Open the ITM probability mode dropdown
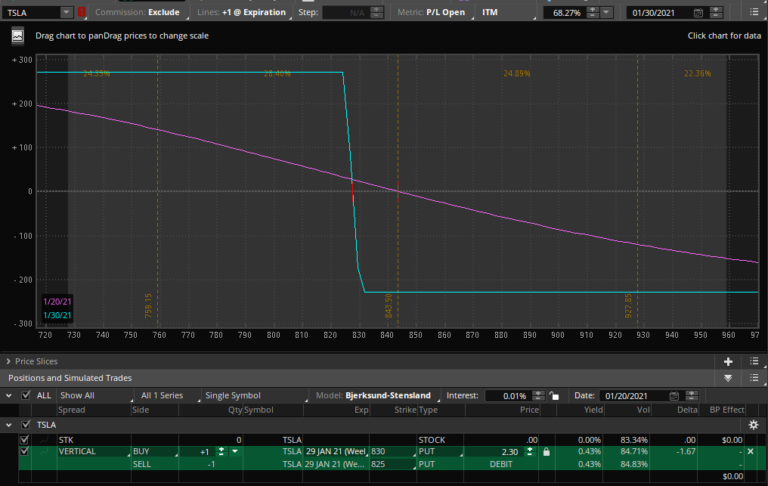 (x=507, y=12)
